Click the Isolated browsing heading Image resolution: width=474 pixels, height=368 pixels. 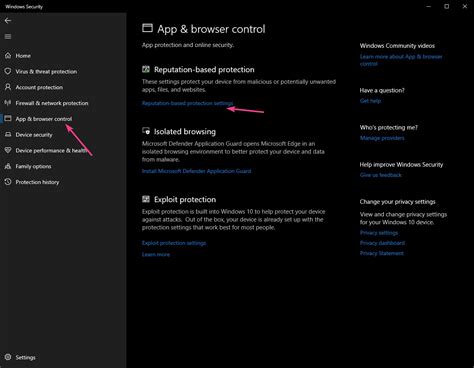tap(185, 132)
